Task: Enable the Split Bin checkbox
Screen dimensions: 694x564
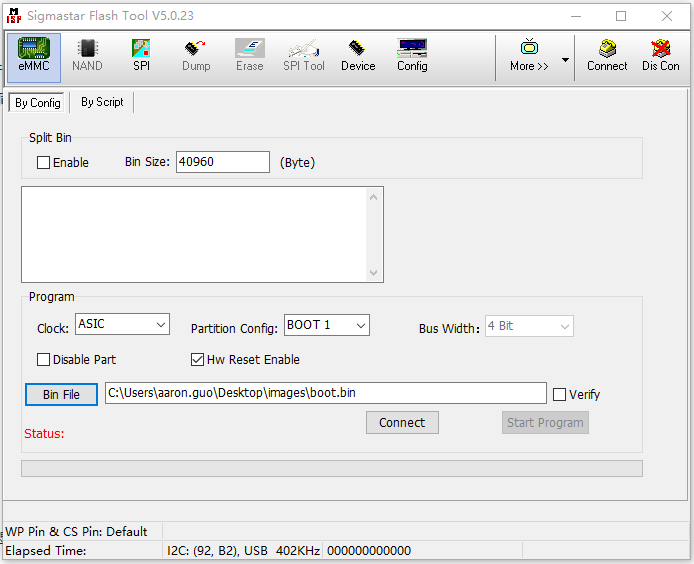Action: 43,163
